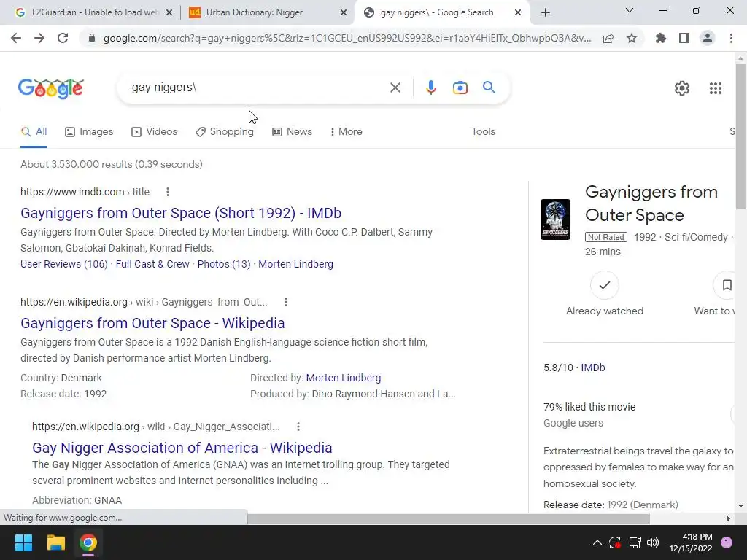The image size is (747, 560).
Task: Open Google quick settings gear
Action: tap(682, 88)
